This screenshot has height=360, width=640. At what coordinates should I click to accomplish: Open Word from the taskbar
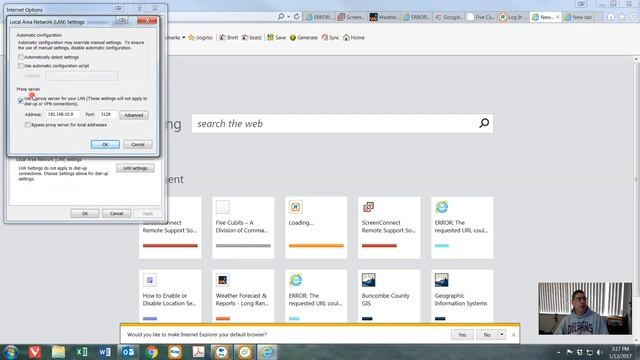tap(105, 352)
